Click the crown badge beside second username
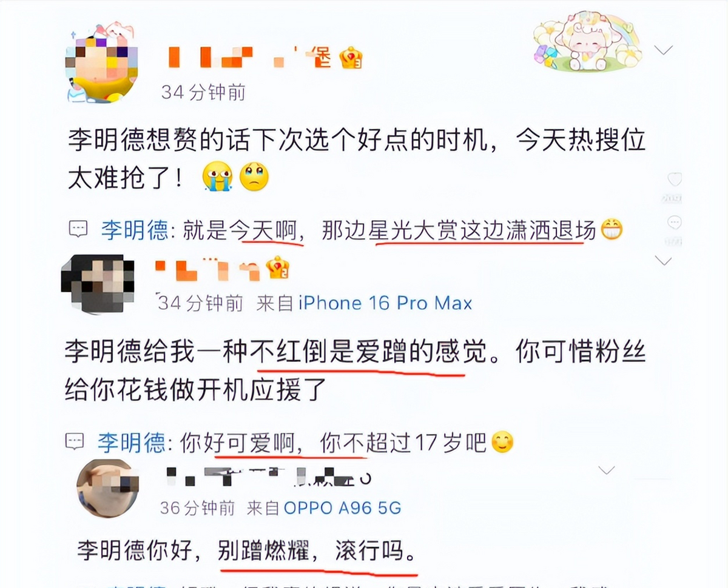 [x=278, y=267]
